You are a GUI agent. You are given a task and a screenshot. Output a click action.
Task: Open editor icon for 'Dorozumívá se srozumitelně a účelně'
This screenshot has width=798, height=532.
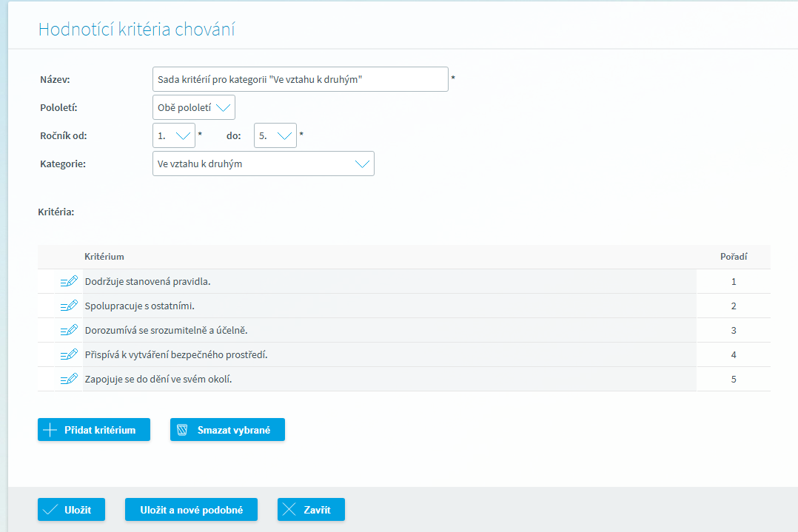click(x=69, y=330)
